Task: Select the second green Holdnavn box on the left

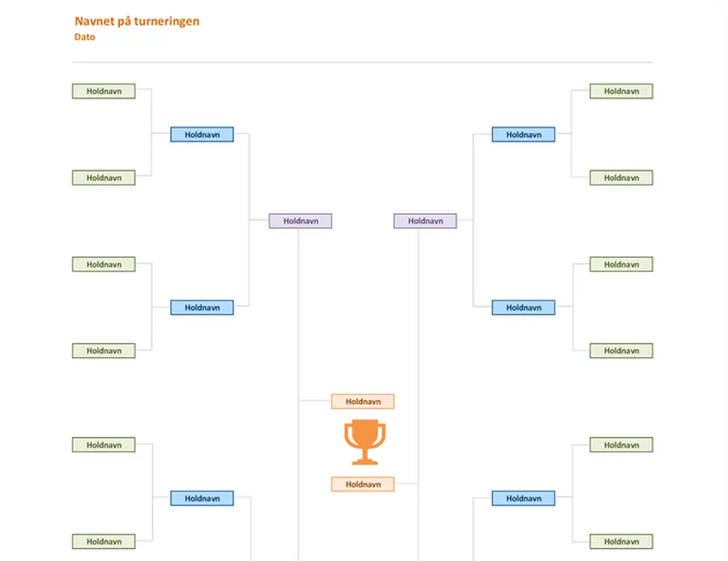Action: 104,178
